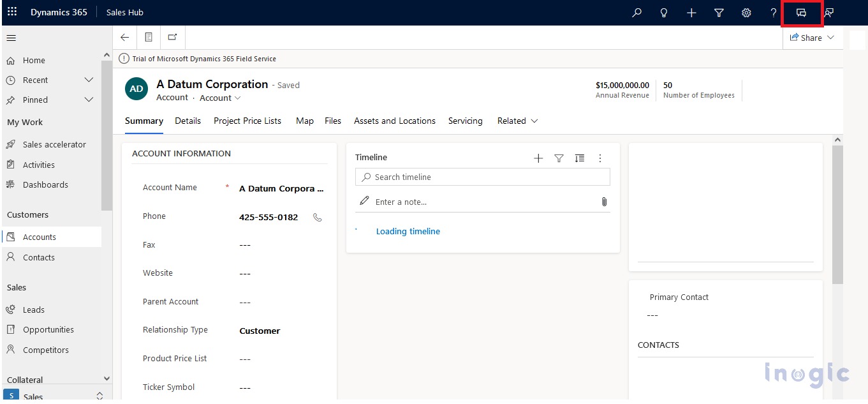Image resolution: width=868 pixels, height=404 pixels.
Task: Click the Phone number 425-555-0182 field
Action: coord(268,217)
